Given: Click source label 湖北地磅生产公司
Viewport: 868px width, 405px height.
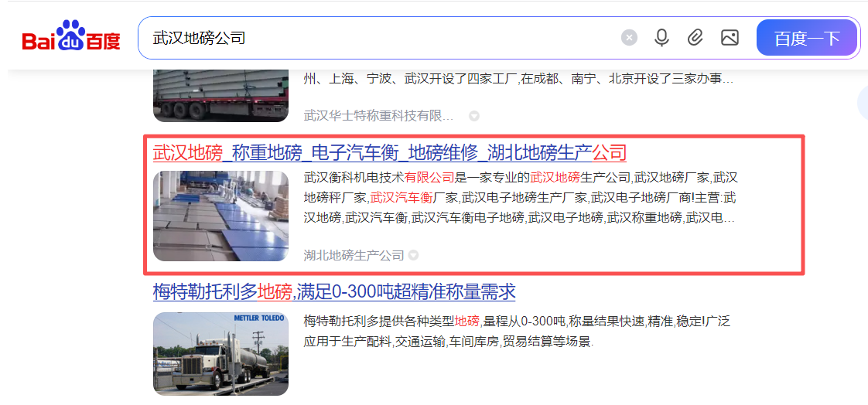Looking at the screenshot, I should [x=354, y=256].
